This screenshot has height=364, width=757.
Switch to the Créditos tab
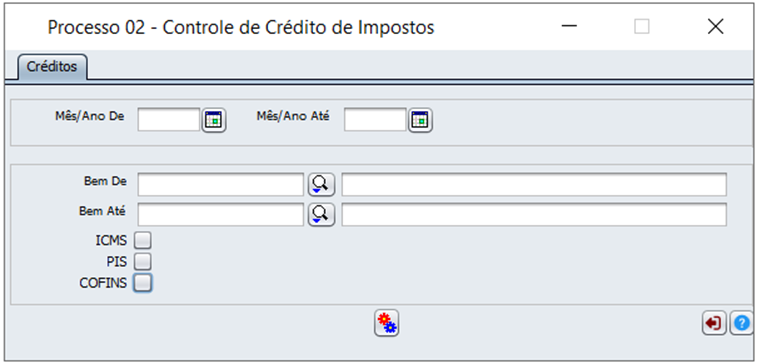pos(52,67)
